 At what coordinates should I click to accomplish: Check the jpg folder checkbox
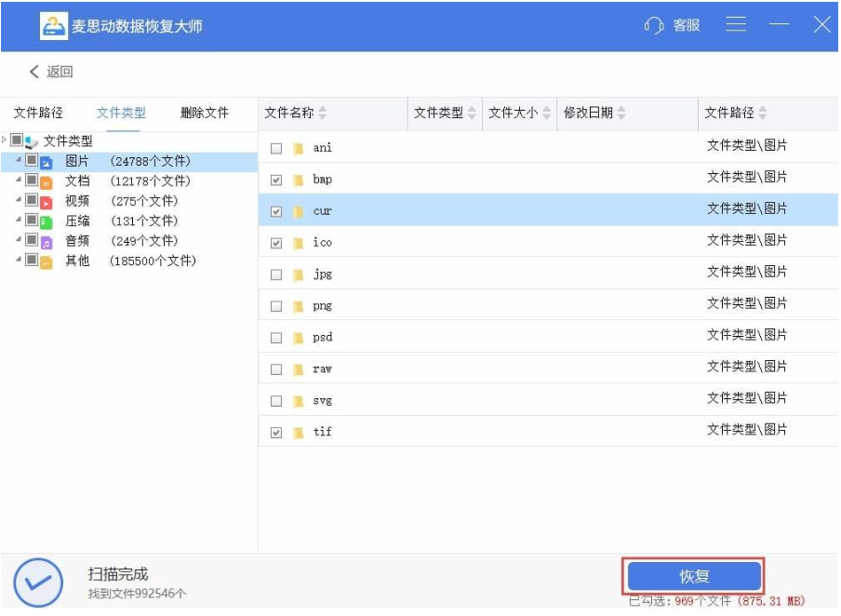pos(276,275)
